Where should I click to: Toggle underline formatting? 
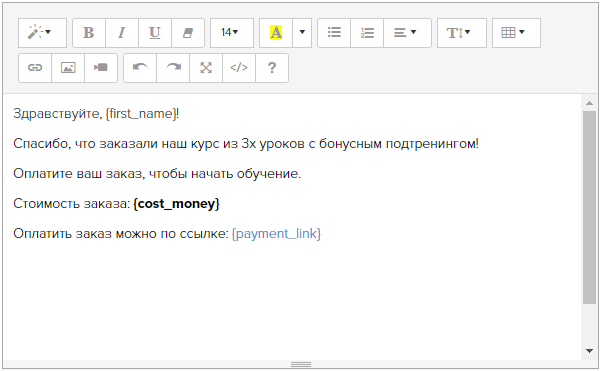pos(155,33)
